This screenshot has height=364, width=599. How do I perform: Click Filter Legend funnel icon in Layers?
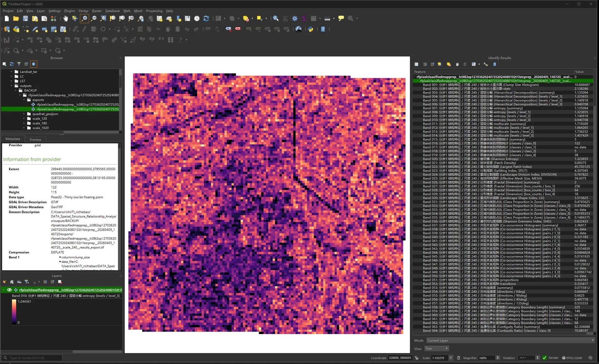coord(27,282)
